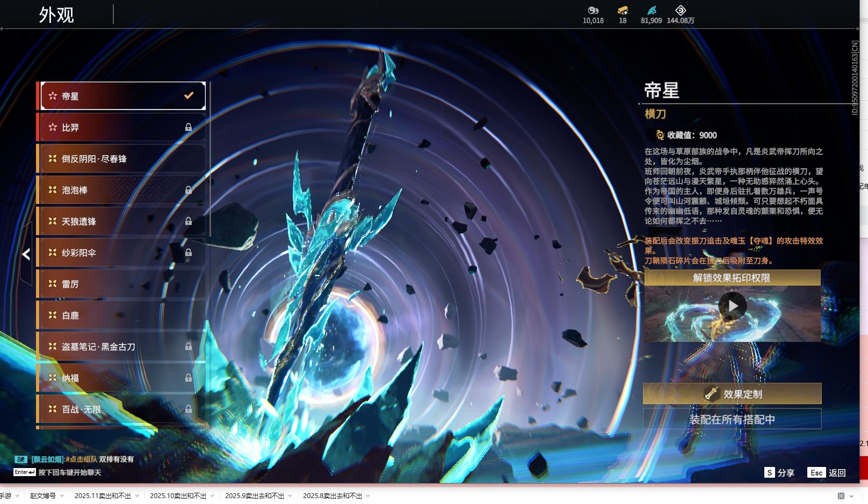The image size is (868, 504).
Task: Play the 帝星 effect preview video
Action: click(x=733, y=306)
